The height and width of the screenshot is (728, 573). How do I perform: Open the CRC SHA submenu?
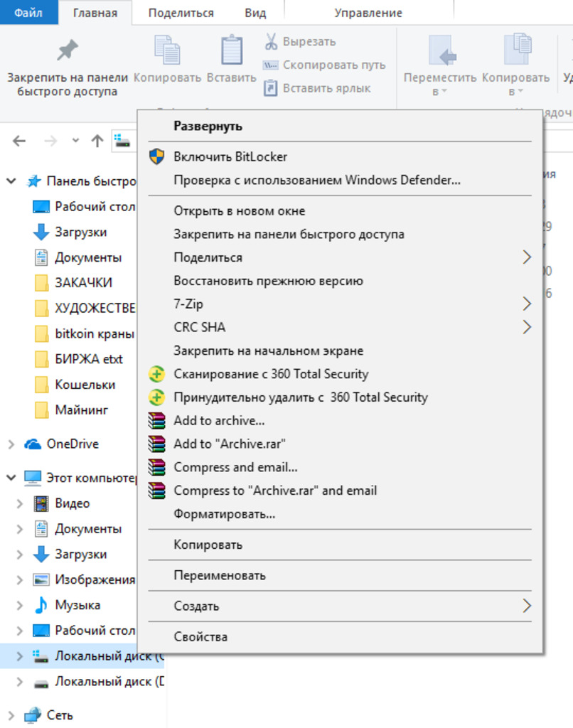tap(340, 327)
